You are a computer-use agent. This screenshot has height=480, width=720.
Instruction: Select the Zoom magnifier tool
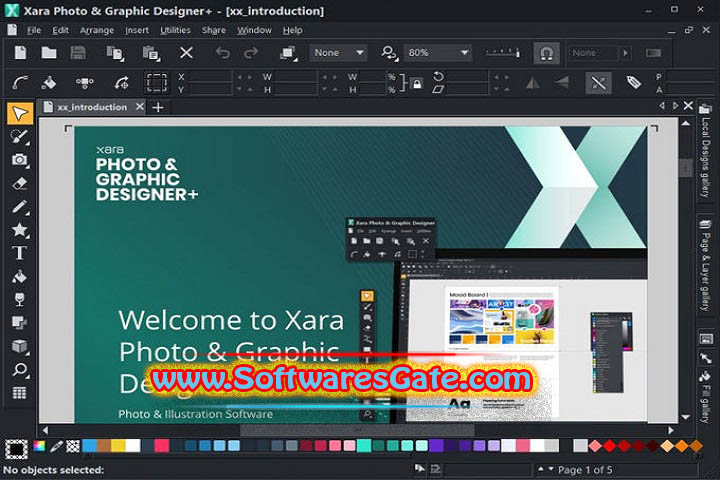(x=20, y=370)
